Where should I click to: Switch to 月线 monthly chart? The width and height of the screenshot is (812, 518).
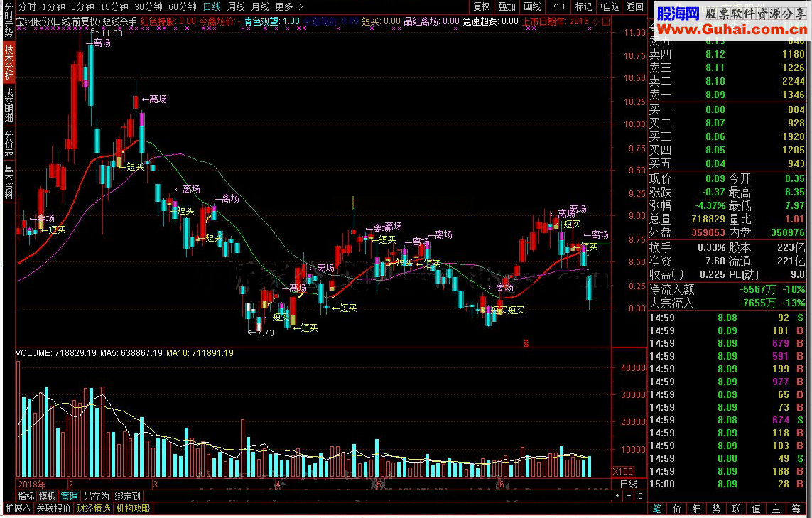coord(260,6)
